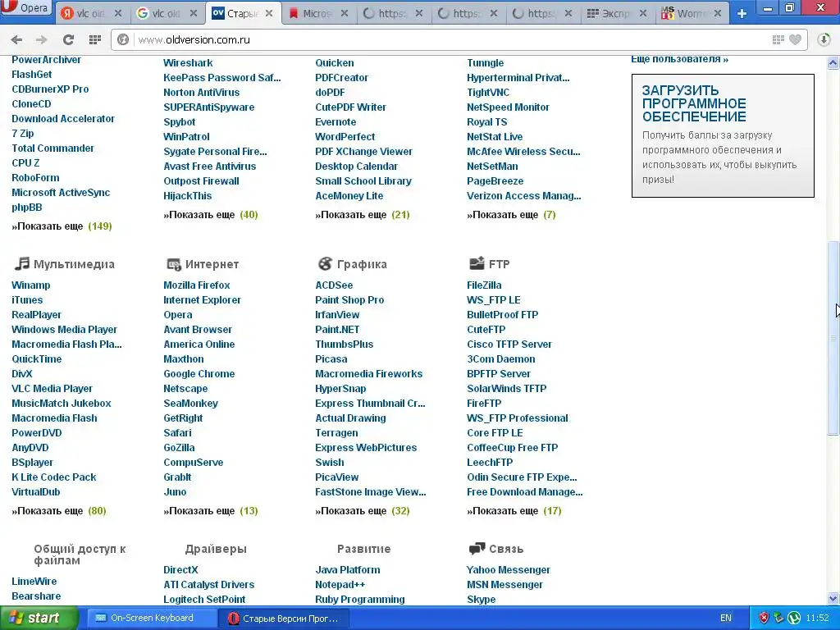Click the Загрузить программное обеспечение heading
Screen dimensions: 840x630
[x=694, y=103]
